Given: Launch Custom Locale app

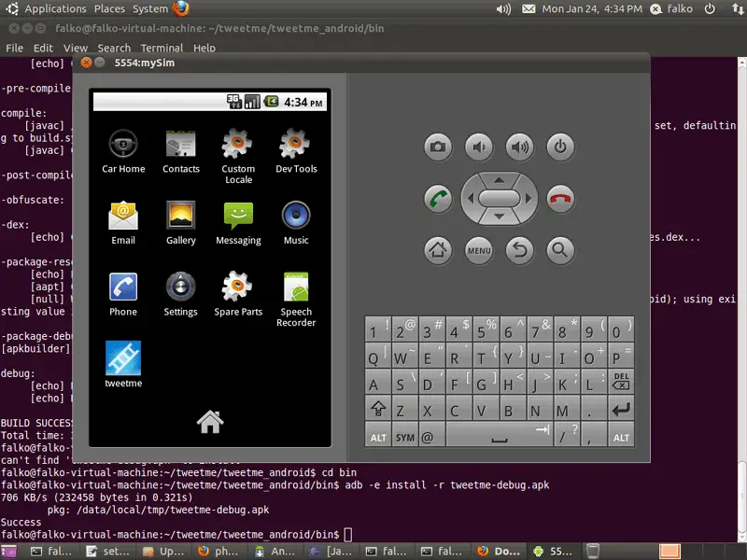Looking at the screenshot, I should (x=238, y=156).
